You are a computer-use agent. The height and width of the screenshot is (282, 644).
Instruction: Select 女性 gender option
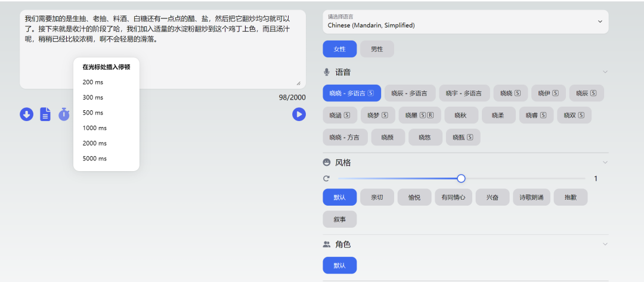pyautogui.click(x=340, y=49)
